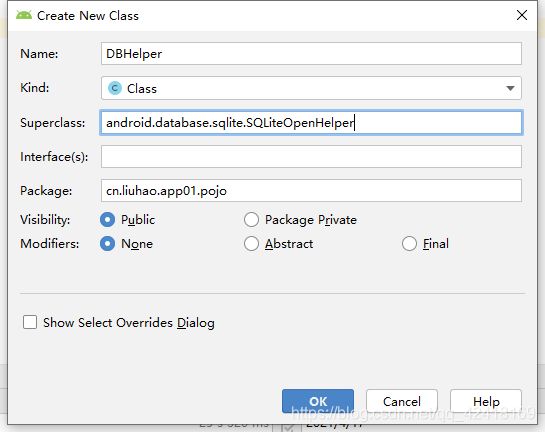
Task: Open Help for this dialog
Action: tap(486, 401)
